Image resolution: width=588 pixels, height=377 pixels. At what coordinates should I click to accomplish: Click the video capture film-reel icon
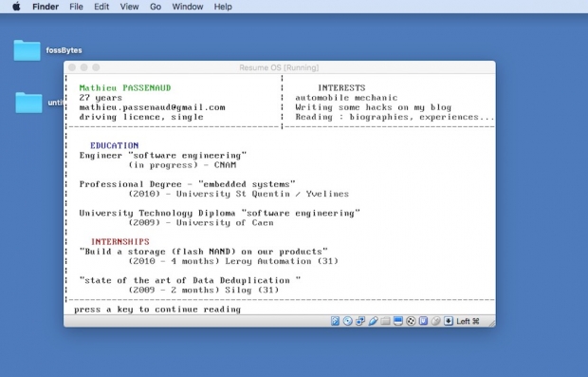click(411, 321)
